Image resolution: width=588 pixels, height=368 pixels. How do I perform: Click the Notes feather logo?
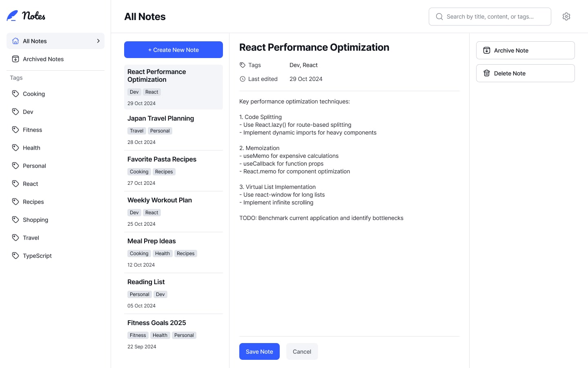[11, 16]
